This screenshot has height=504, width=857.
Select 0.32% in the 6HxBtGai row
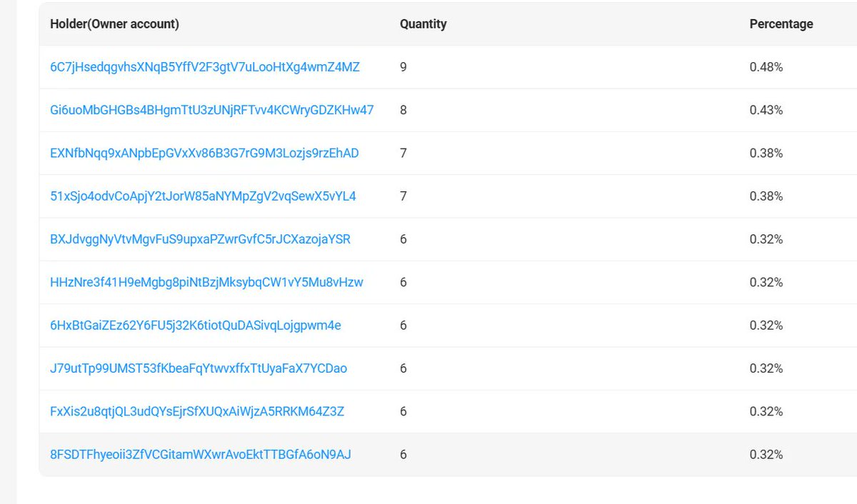pos(766,326)
